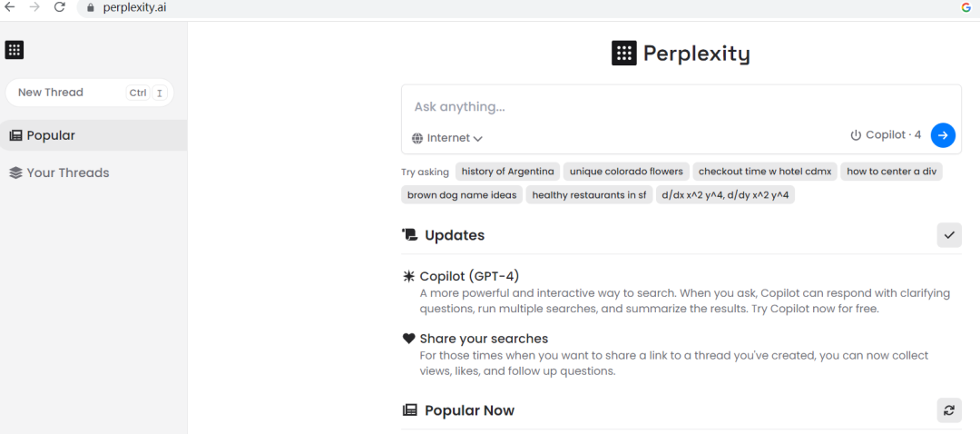
Task: Open Your Threads in sidebar
Action: [x=67, y=173]
